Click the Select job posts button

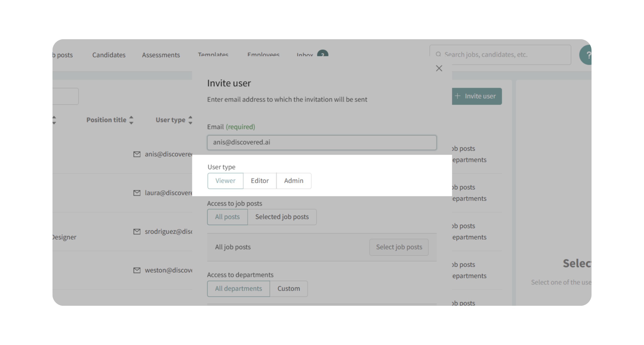tap(399, 247)
